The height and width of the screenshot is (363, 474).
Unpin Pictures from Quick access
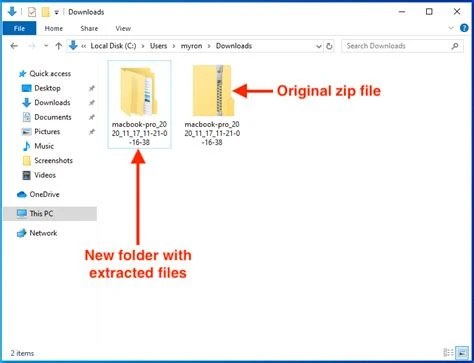pos(92,132)
